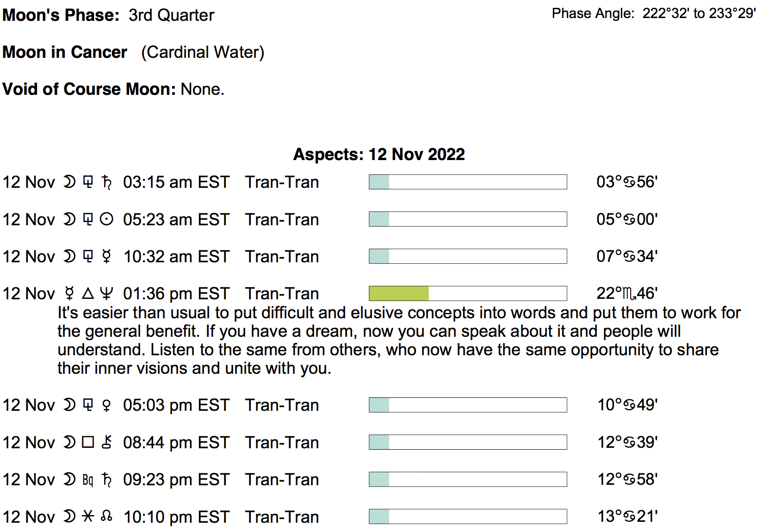Click the Mercury glyph in the 10:32 am row
Viewport: 769px width, 532px height.
(106, 256)
